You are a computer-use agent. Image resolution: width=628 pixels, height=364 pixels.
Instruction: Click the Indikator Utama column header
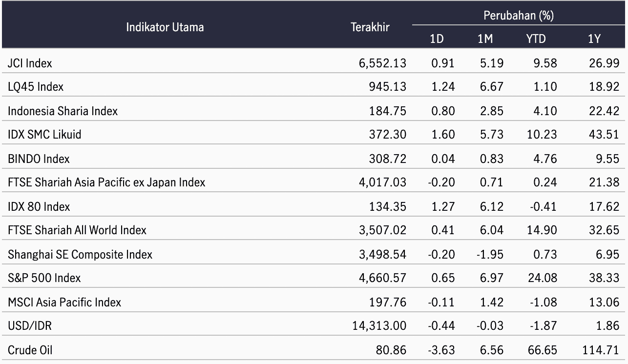pyautogui.click(x=165, y=27)
